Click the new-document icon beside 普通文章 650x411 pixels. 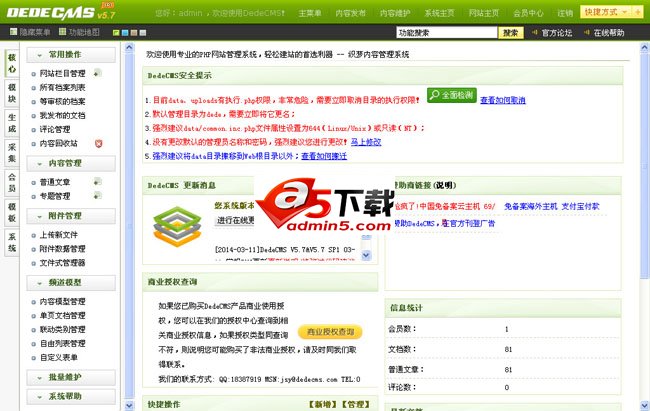coord(97,182)
